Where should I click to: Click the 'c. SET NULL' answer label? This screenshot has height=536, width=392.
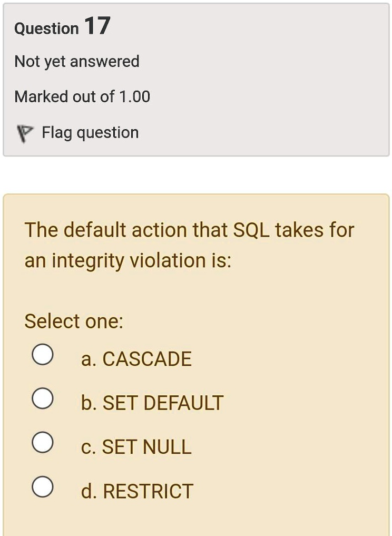(136, 447)
